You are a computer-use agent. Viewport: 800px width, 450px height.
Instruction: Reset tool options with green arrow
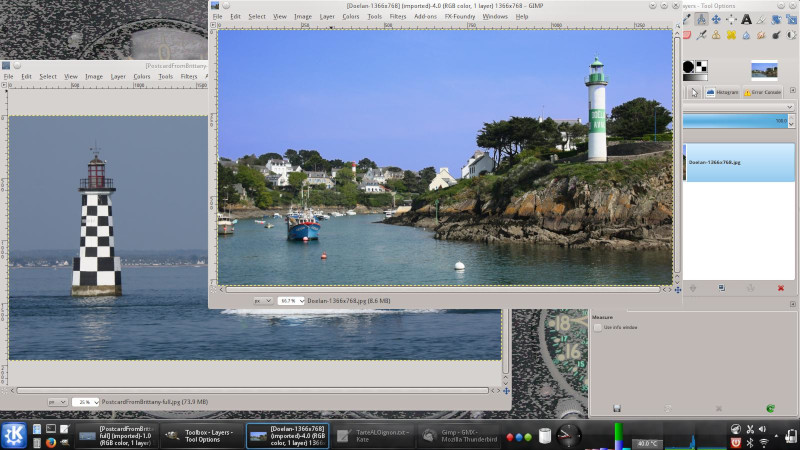coord(770,408)
